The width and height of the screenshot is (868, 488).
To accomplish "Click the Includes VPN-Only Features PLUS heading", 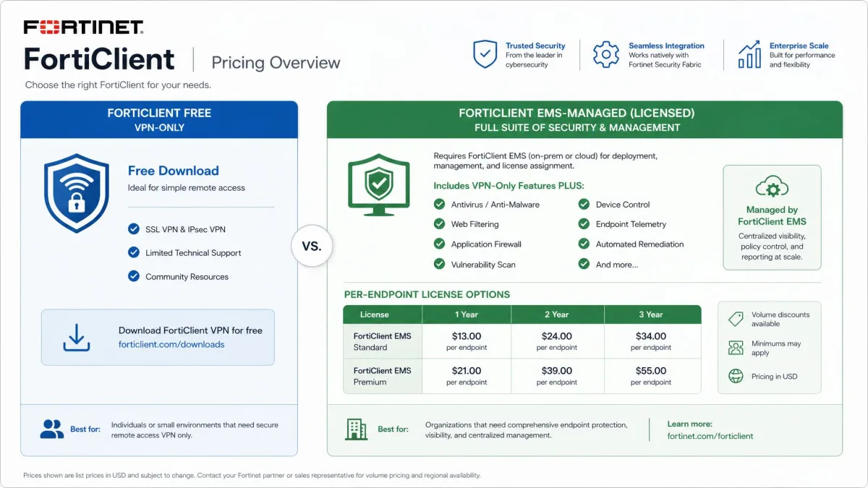I will (x=509, y=186).
